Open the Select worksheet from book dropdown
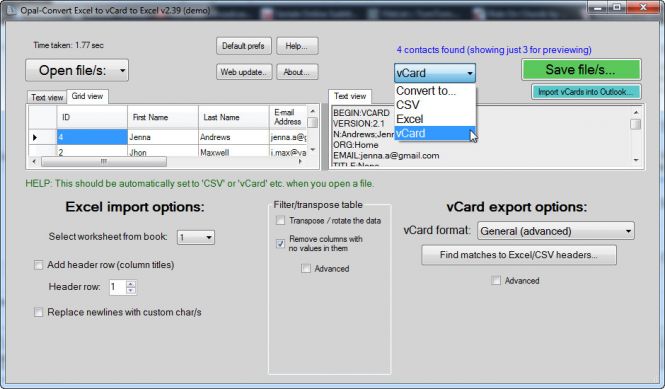The height and width of the screenshot is (389, 665). pyautogui.click(x=196, y=237)
